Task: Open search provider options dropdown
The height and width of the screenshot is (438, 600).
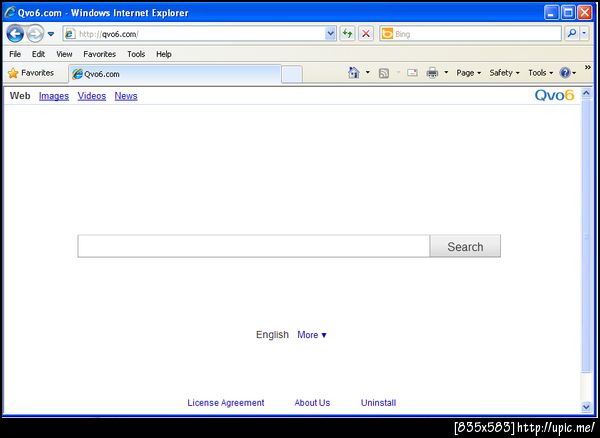Action: (584, 34)
